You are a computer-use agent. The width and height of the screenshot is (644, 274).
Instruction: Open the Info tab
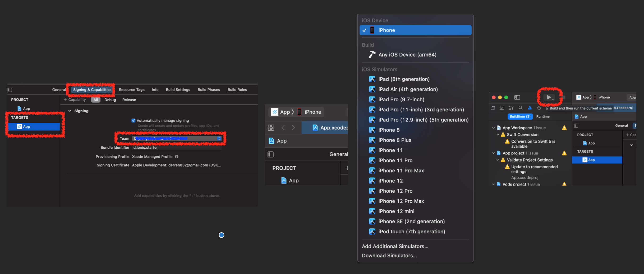(155, 90)
